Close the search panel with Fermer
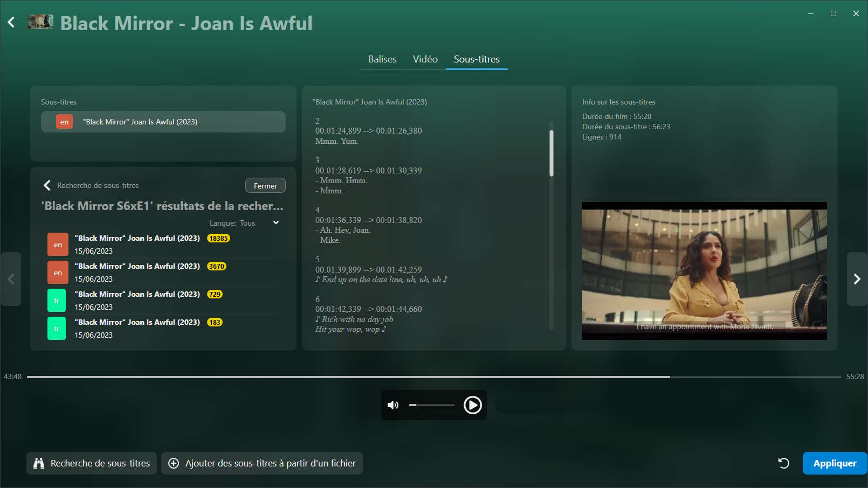Screen dimensions: 868x488 tap(265, 185)
